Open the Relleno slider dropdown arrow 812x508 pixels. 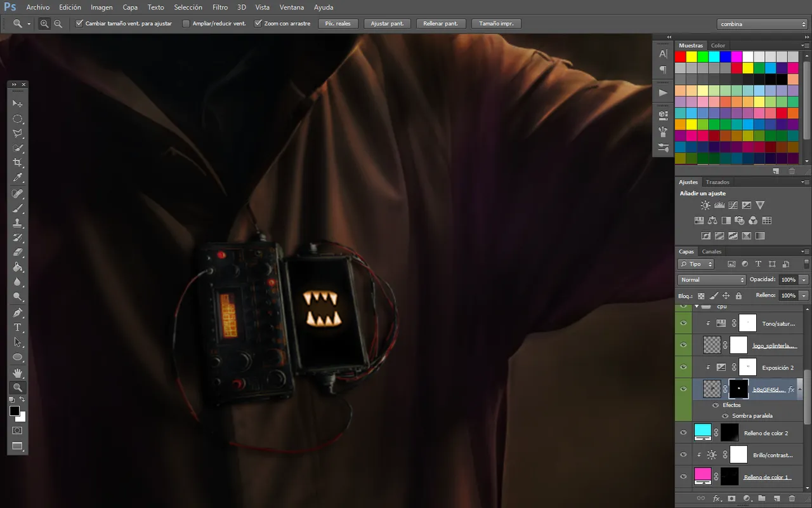click(804, 296)
